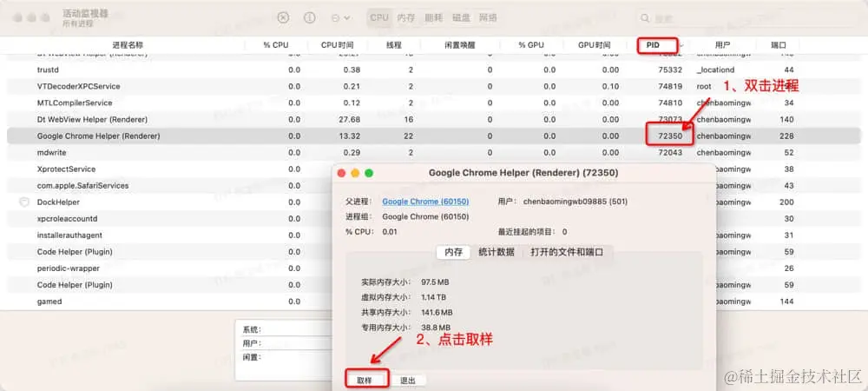The width and height of the screenshot is (868, 391).
Task: Click the inspect process info (i) icon
Action: pyautogui.click(x=310, y=17)
